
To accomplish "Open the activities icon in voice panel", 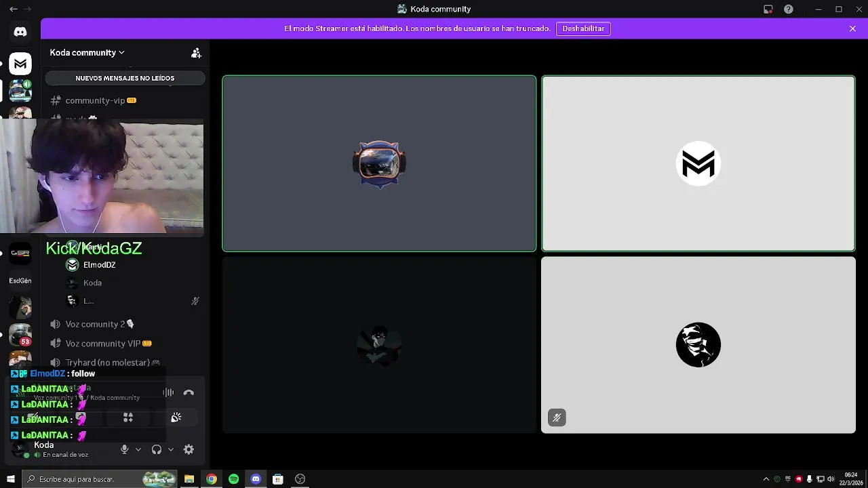I will pos(128,418).
